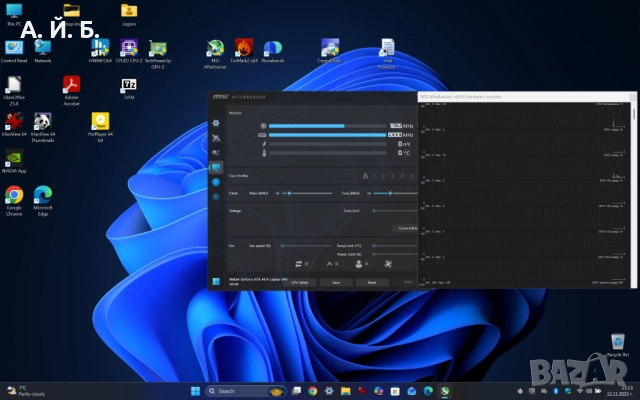Select the monitor tab icon in Afterburner sidebar
Screen dimensions: 640x400
pyautogui.click(x=216, y=167)
